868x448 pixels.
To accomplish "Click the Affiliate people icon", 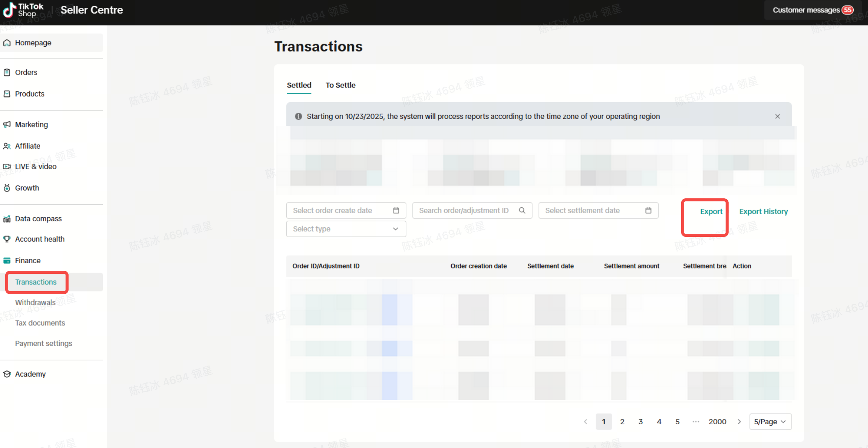I will point(7,146).
